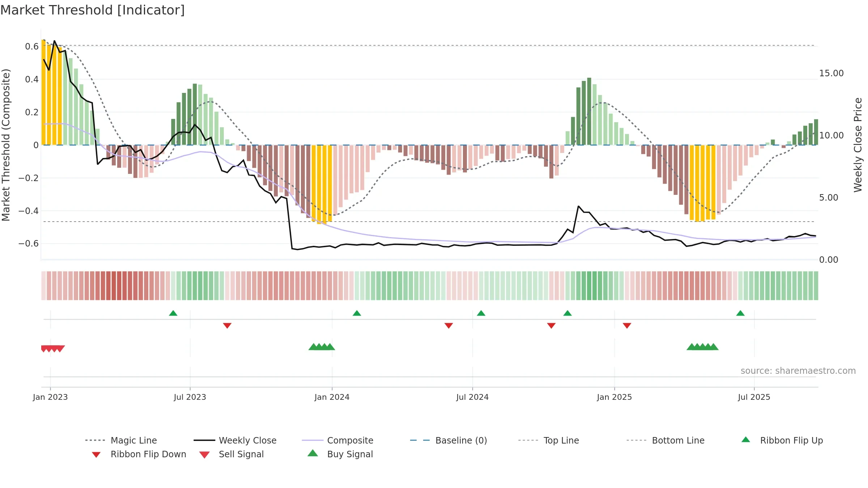Click the Jul 2023 x-axis label
This screenshot has width=868, height=488.
190,397
